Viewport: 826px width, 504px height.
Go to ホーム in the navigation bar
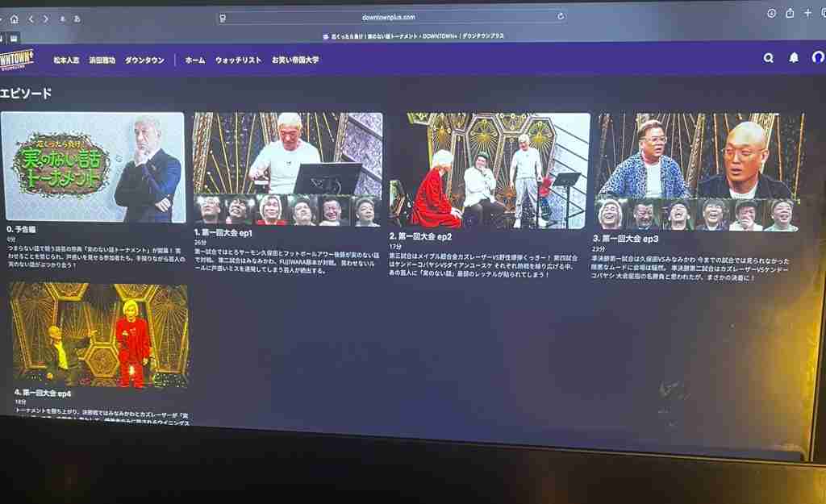(195, 60)
